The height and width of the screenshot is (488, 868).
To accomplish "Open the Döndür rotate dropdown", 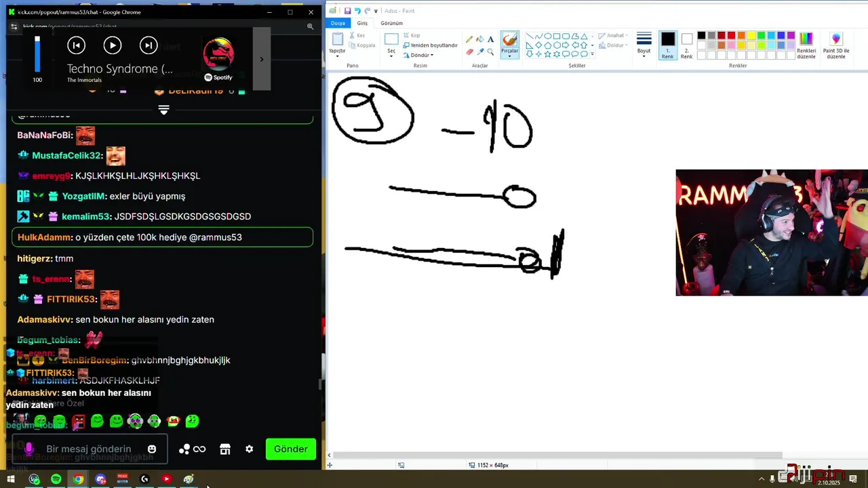I will 418,55.
